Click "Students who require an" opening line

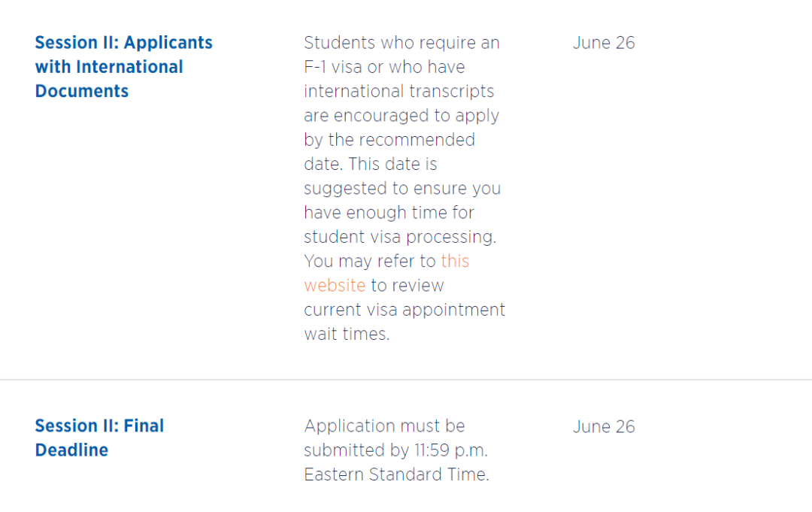click(401, 43)
